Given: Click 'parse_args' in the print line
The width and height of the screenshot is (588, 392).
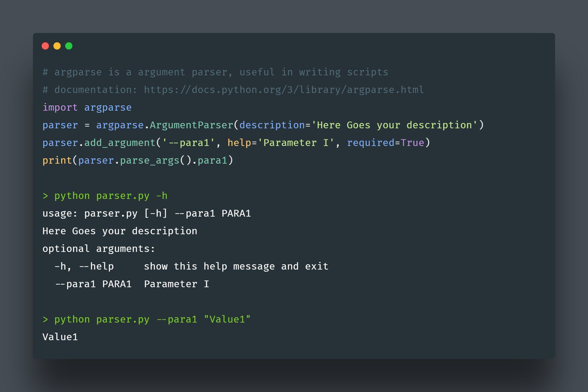Looking at the screenshot, I should pos(150,161).
